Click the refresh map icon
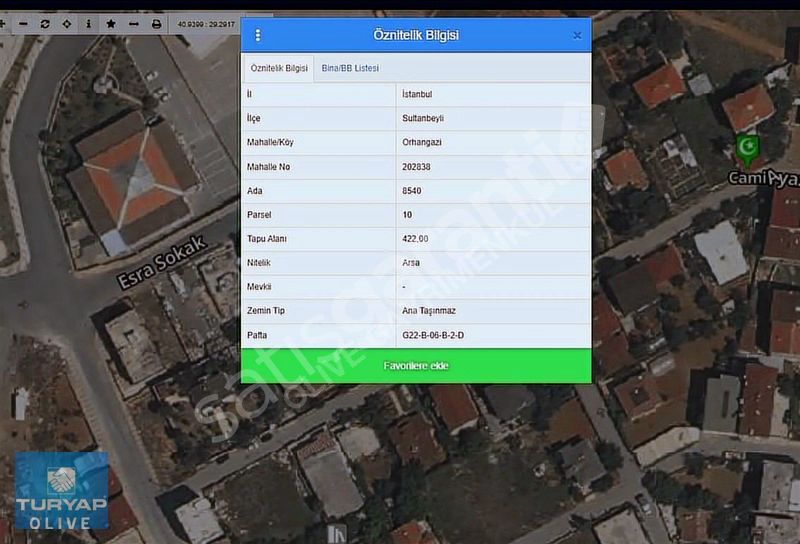The width and height of the screenshot is (800, 544). (45, 23)
